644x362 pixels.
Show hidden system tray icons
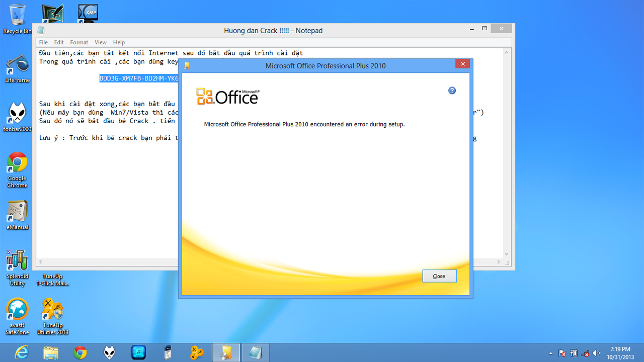tap(551, 353)
